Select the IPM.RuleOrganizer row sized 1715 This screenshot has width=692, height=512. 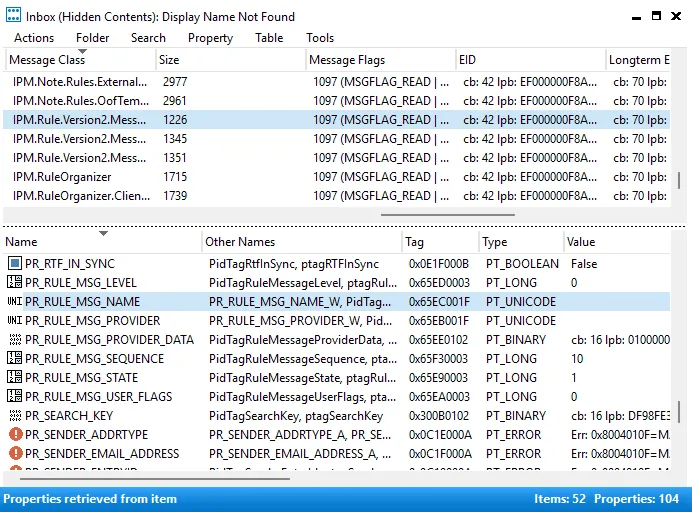pyautogui.click(x=336, y=177)
